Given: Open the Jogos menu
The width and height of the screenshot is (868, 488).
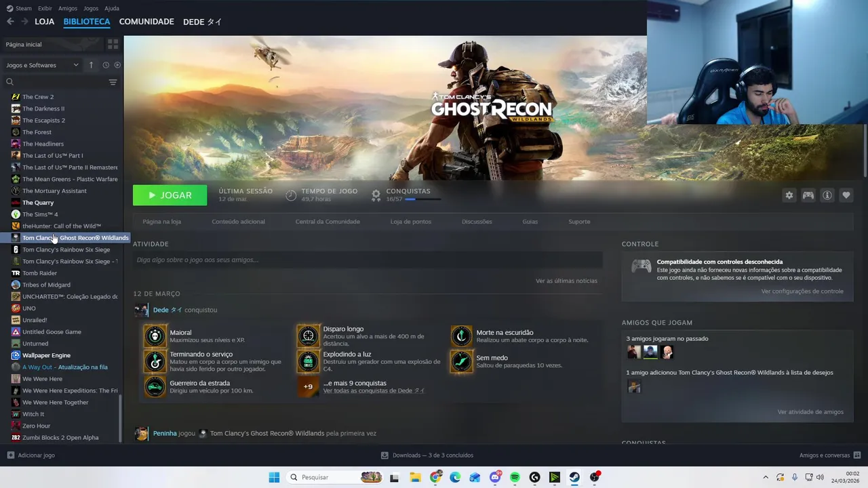Looking at the screenshot, I should click(91, 8).
